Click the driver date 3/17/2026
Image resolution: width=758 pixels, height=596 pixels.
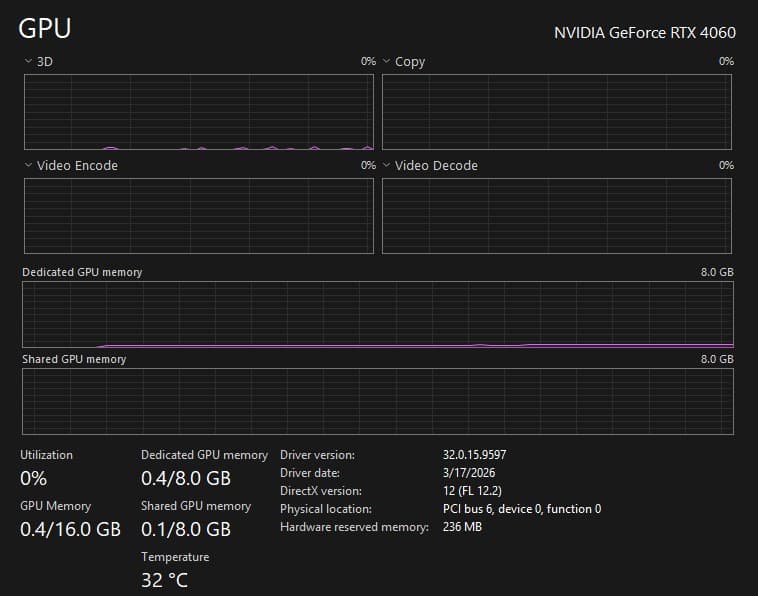pos(469,473)
